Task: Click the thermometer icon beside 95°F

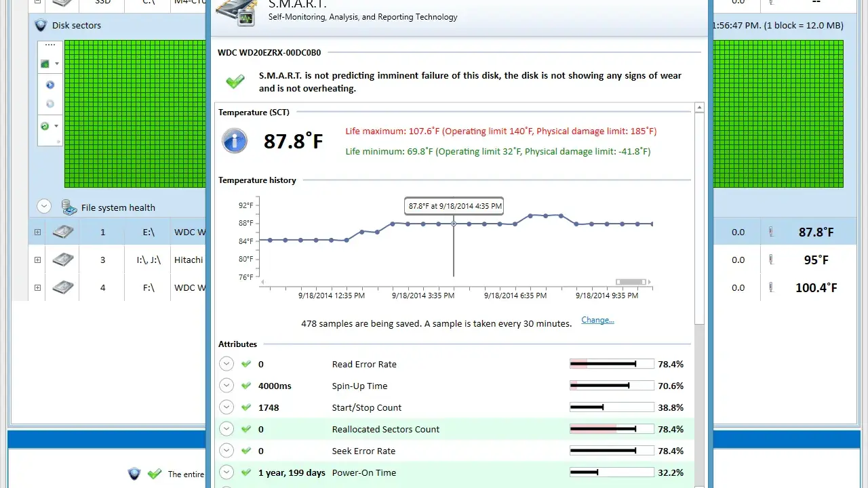Action: [x=771, y=260]
